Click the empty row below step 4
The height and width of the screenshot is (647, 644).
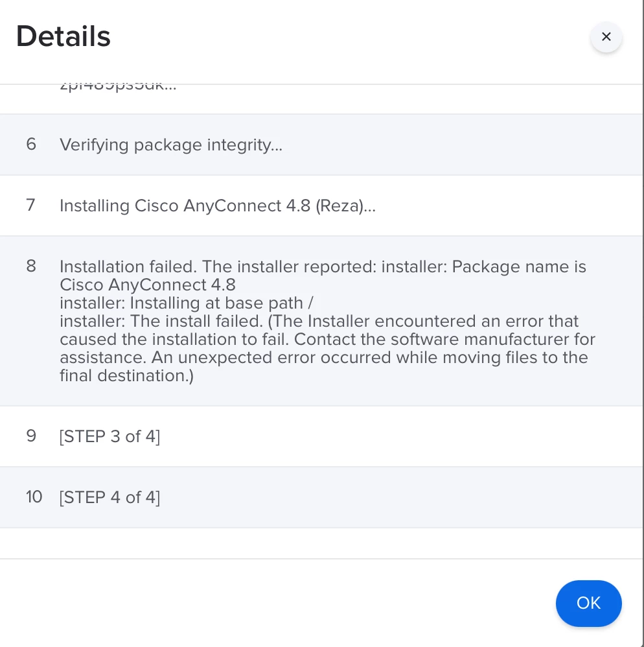point(321,543)
